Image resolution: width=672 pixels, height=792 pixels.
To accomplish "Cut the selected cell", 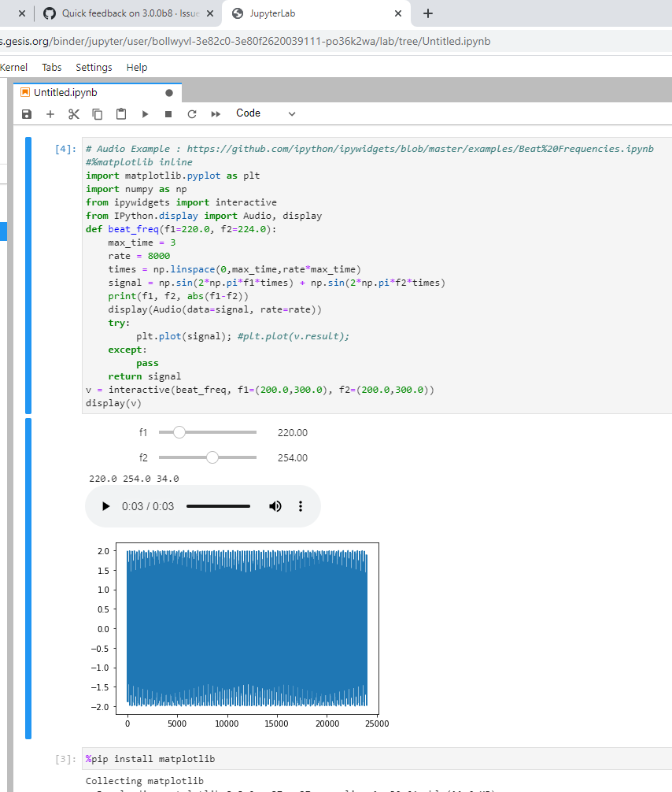I will click(73, 113).
